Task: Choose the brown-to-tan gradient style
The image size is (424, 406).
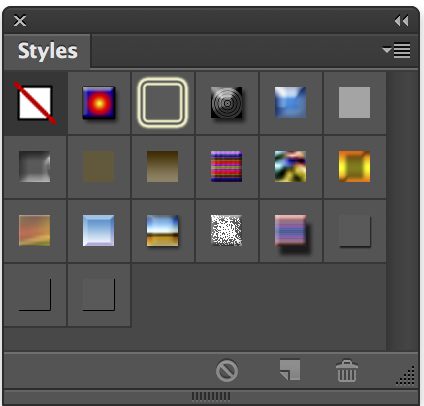Action: point(163,166)
